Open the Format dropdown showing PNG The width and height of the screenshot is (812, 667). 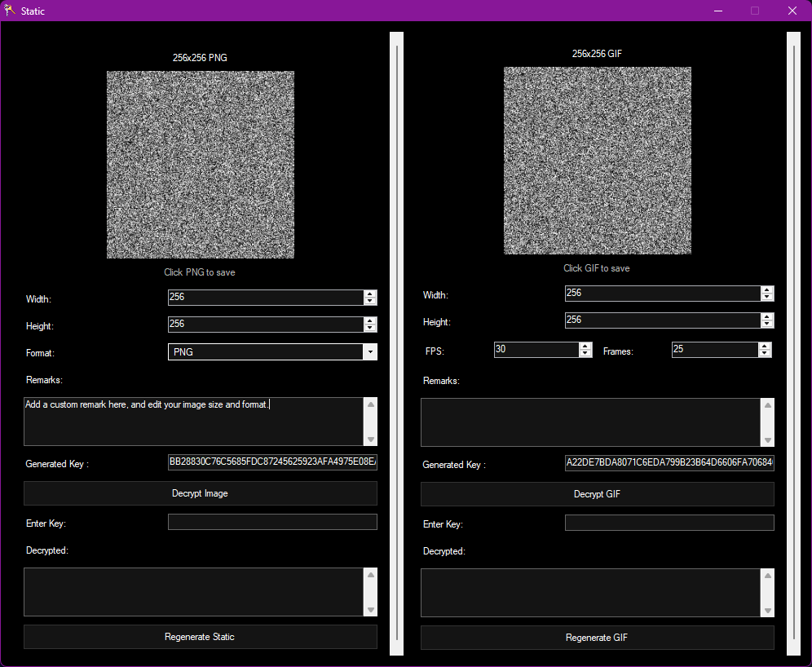click(370, 352)
